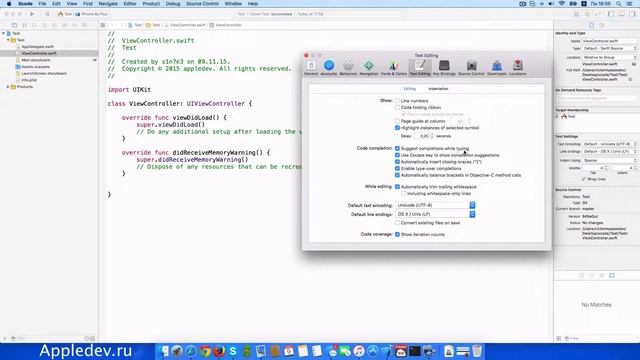Open Chrome from the Dock

(x=205, y=351)
